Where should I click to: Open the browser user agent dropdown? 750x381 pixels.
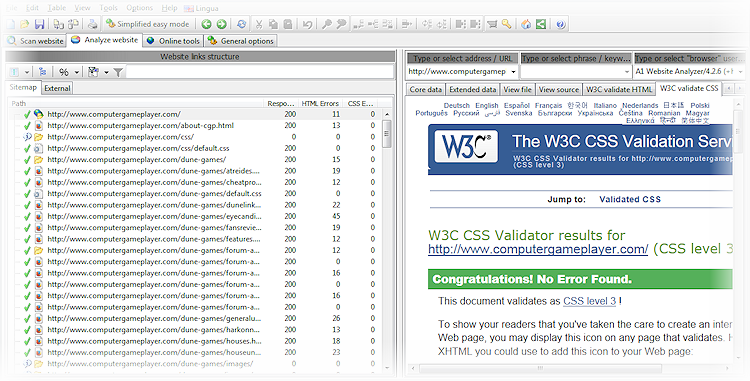pyautogui.click(x=741, y=72)
